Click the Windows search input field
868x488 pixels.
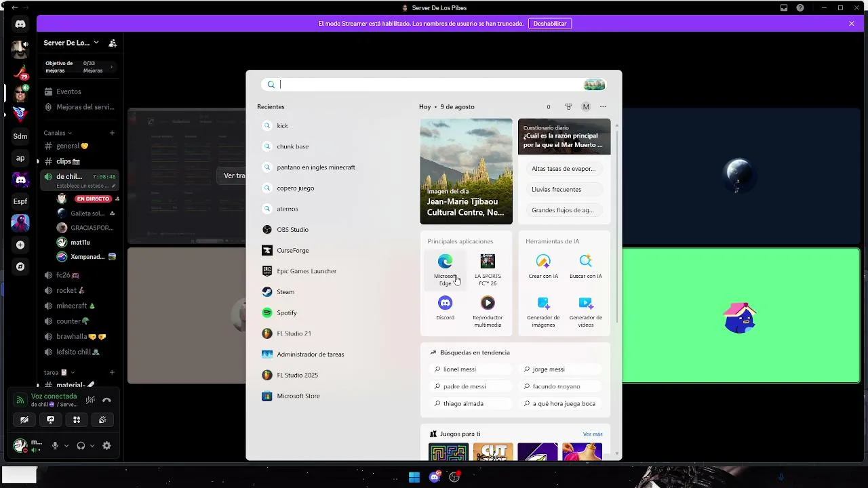tap(434, 85)
